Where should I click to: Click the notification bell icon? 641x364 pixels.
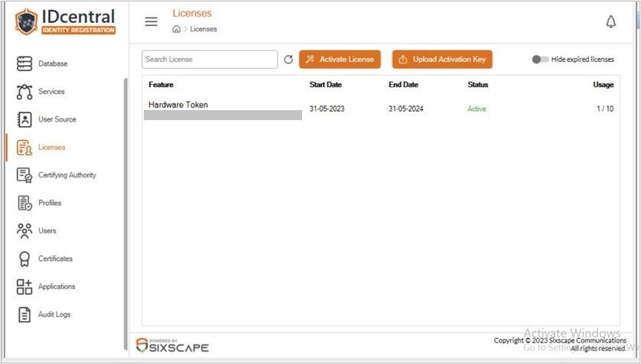pyautogui.click(x=610, y=21)
